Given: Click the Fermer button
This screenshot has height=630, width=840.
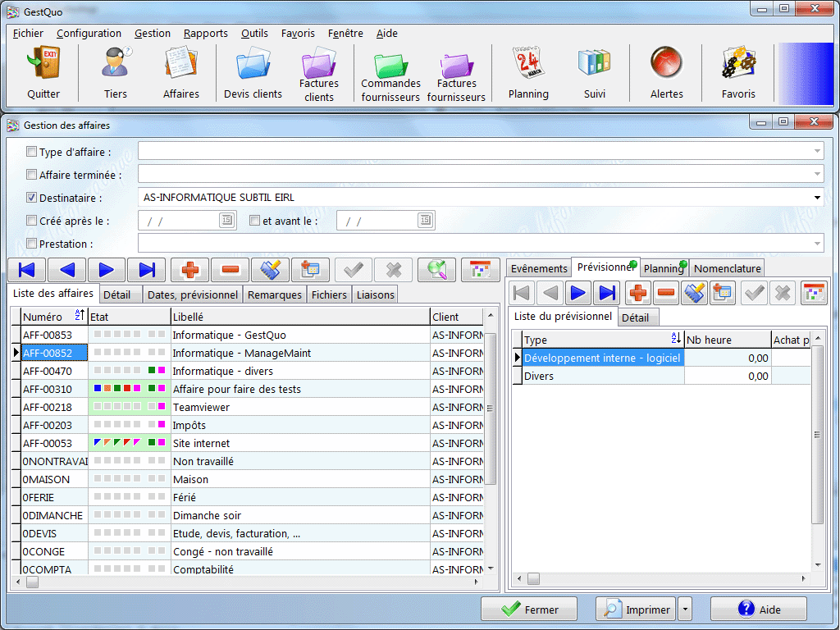Looking at the screenshot, I should point(529,609).
